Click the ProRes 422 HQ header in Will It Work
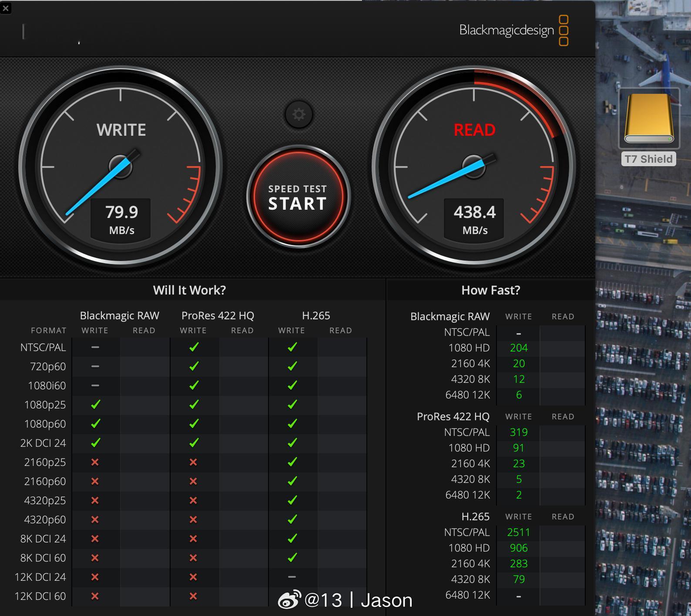Screen dimensions: 691x616 pos(218,315)
